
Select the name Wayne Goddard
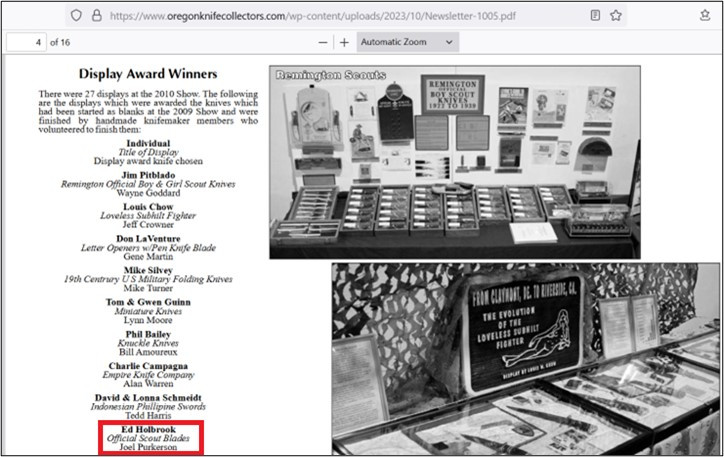(148, 193)
